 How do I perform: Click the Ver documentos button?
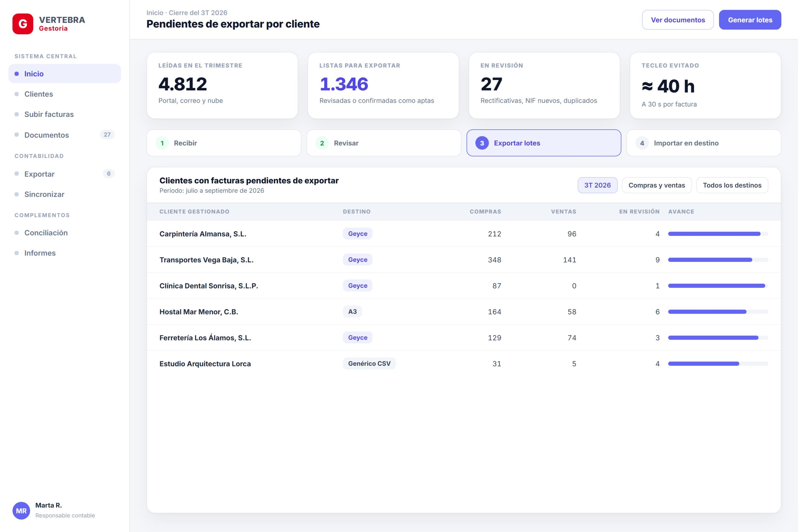tap(677, 20)
